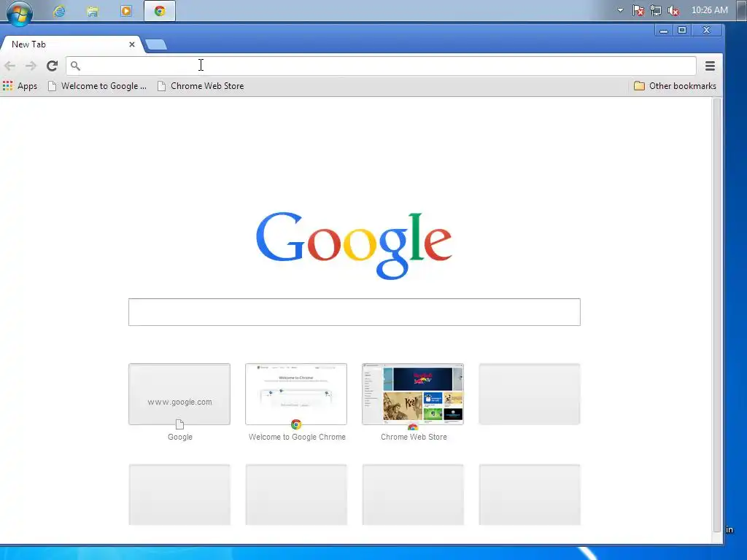Open the Chrome hamburger menu

pyautogui.click(x=710, y=66)
